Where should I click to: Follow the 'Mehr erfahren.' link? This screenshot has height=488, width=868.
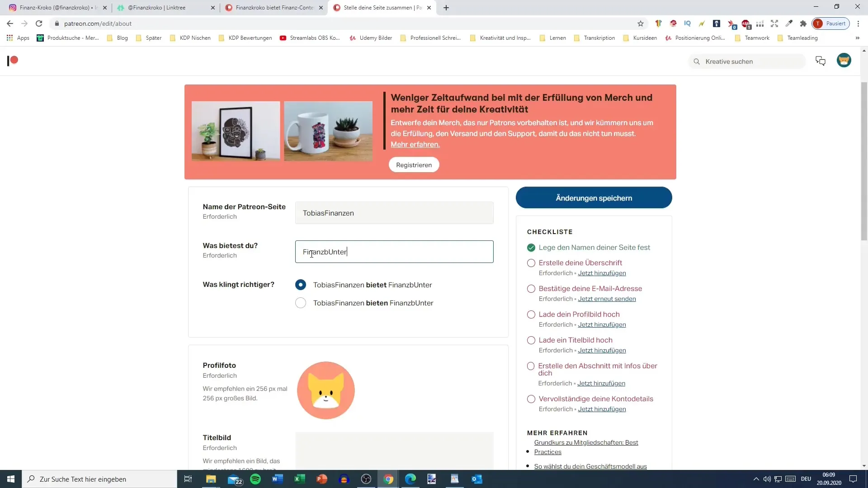pyautogui.click(x=415, y=145)
